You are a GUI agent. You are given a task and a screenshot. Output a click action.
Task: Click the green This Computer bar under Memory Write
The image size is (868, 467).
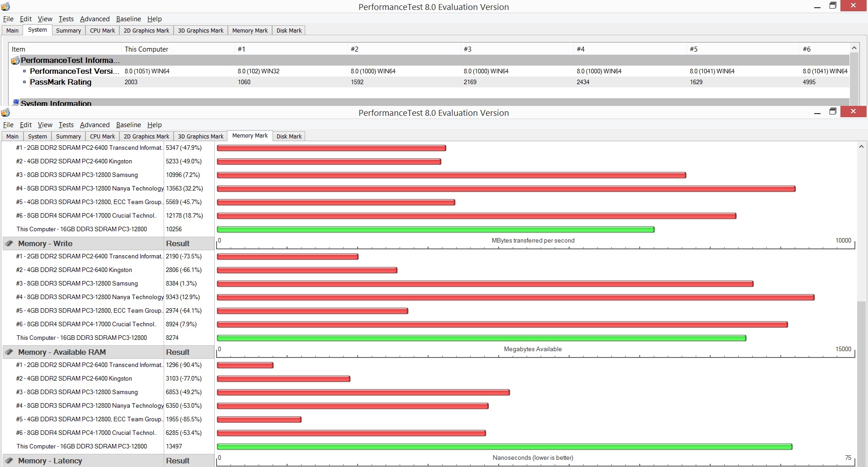point(481,338)
